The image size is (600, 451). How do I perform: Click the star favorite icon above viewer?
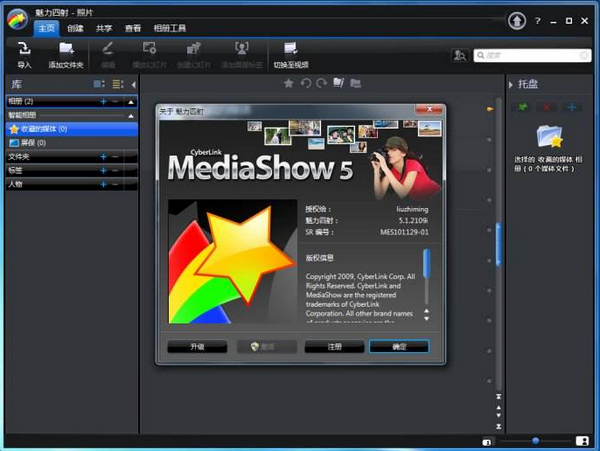(x=289, y=83)
